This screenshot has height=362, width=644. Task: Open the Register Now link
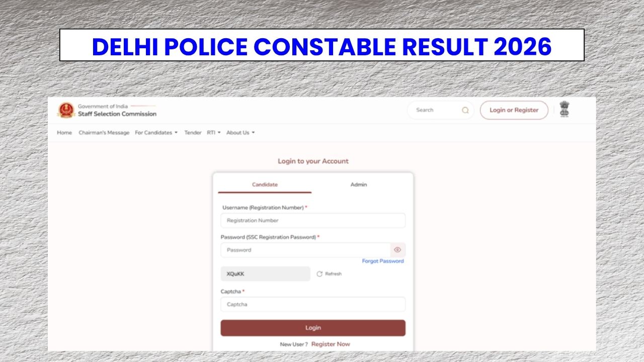[331, 344]
